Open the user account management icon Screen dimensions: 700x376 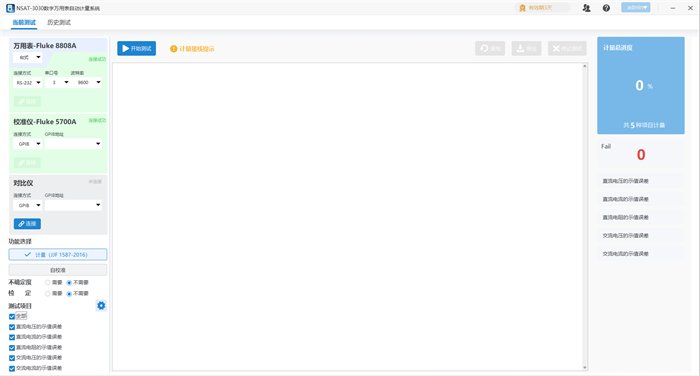[587, 8]
